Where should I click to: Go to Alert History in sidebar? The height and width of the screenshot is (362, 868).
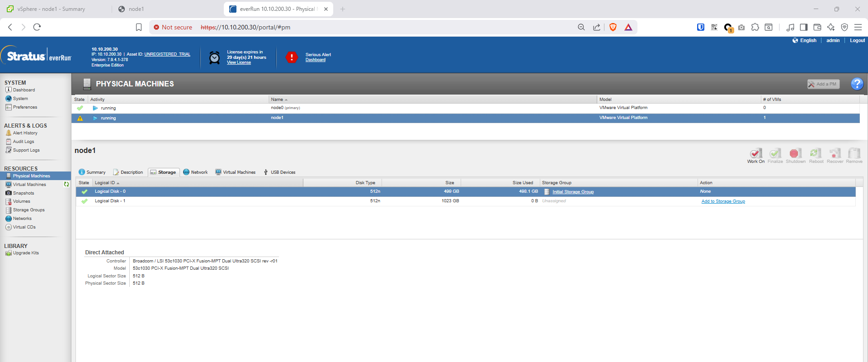(25, 133)
